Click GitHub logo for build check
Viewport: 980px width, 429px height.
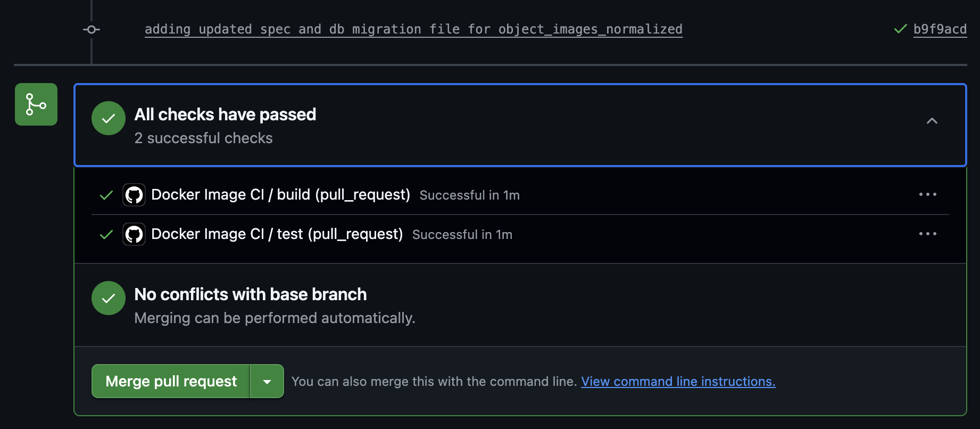tap(134, 195)
